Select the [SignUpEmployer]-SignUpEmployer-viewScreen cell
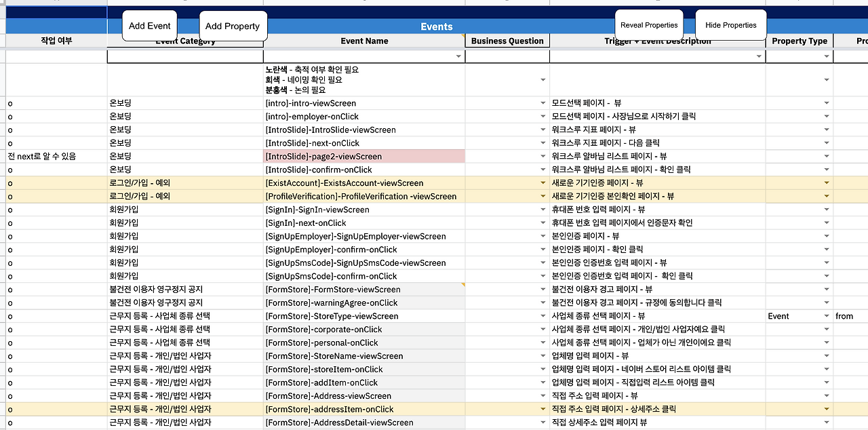 364,237
